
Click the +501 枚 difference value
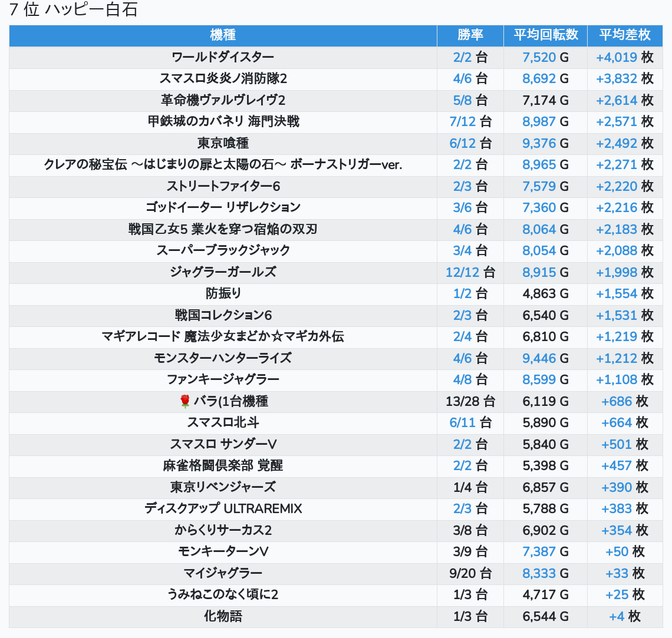tap(625, 444)
